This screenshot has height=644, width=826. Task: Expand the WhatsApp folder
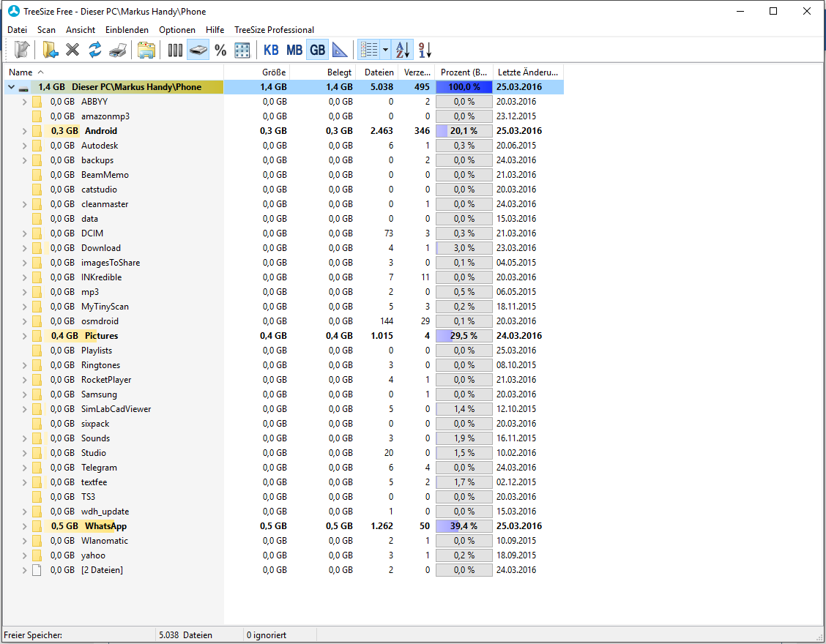point(24,526)
